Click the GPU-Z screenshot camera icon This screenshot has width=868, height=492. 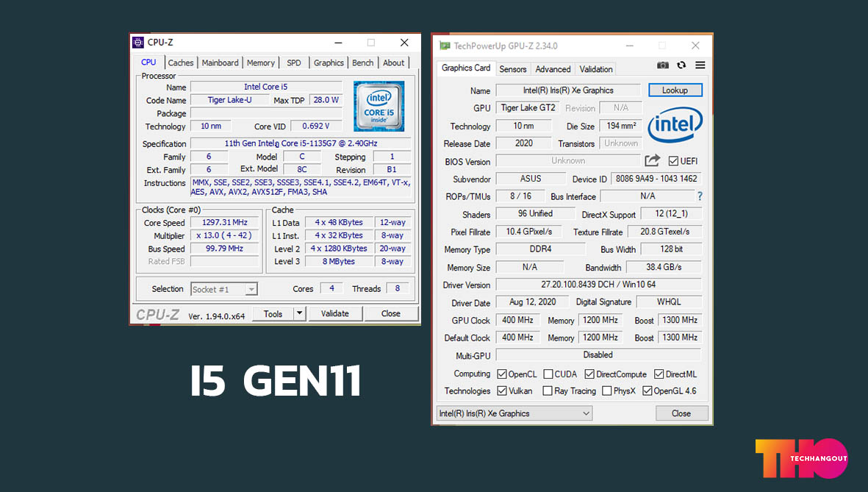[663, 65]
